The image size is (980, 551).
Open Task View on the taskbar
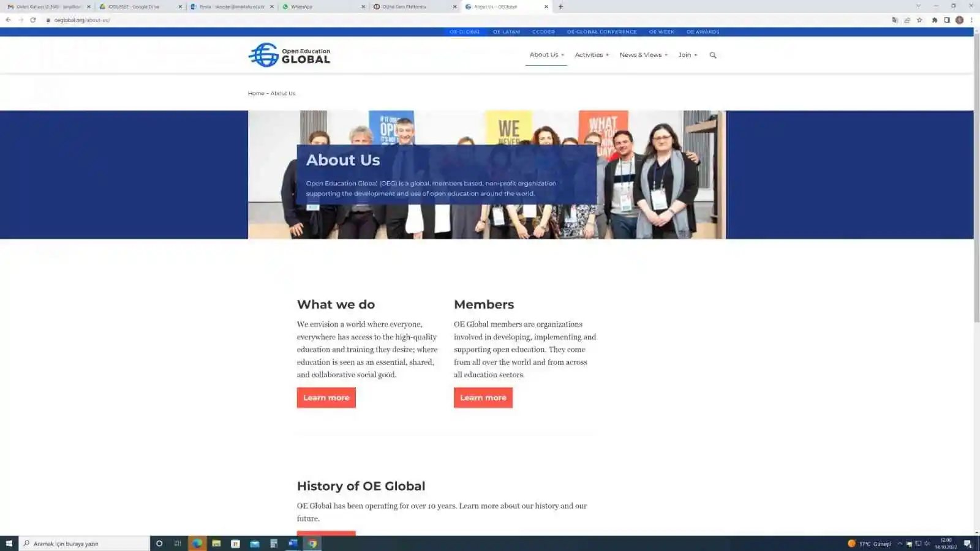(178, 544)
